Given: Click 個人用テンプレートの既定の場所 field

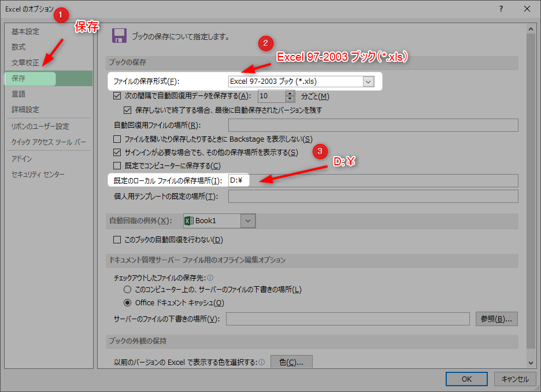Looking at the screenshot, I should click(x=373, y=197).
